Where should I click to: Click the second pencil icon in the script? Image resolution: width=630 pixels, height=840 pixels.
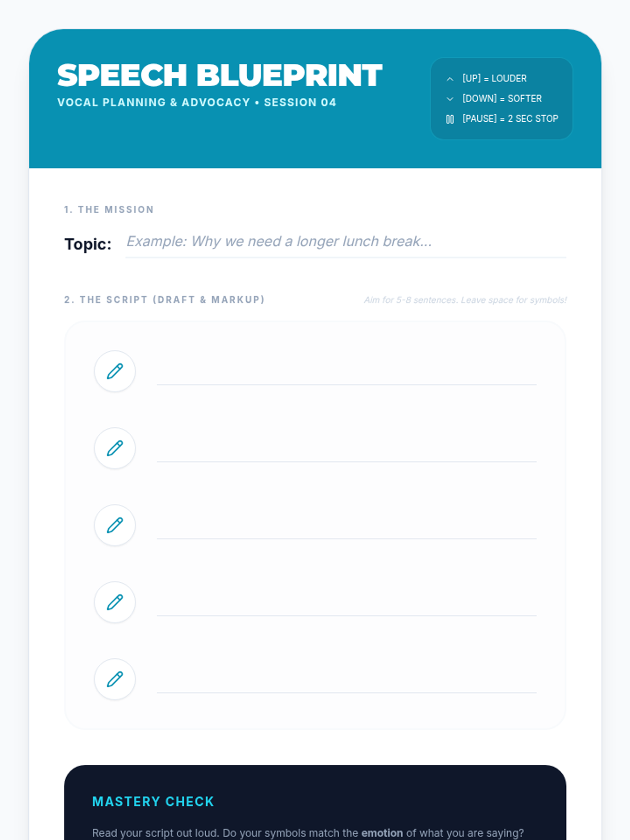115,448
